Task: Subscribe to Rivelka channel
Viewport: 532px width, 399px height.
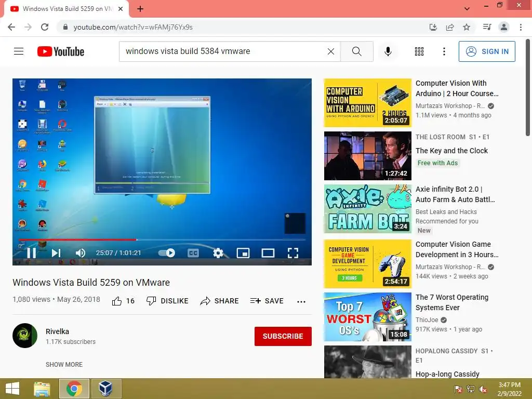Action: click(283, 336)
